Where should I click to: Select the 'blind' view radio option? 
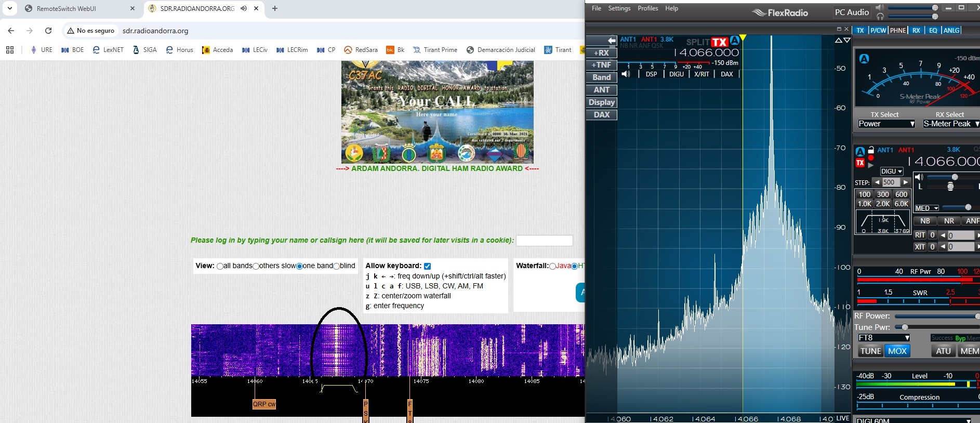[336, 267]
